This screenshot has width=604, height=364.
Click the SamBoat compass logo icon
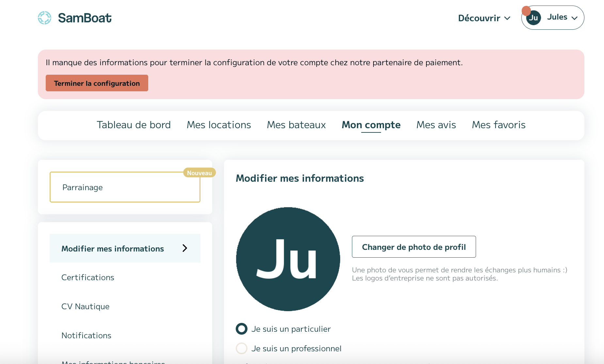(44, 18)
